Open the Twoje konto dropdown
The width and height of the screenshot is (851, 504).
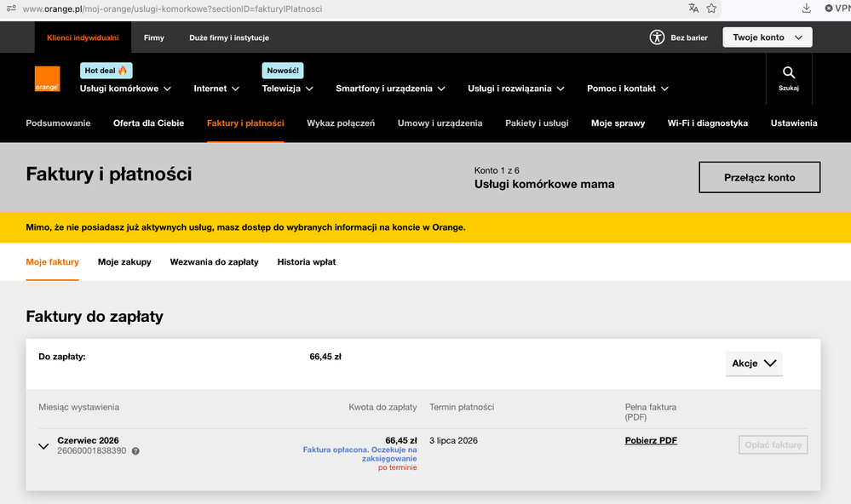click(x=768, y=37)
